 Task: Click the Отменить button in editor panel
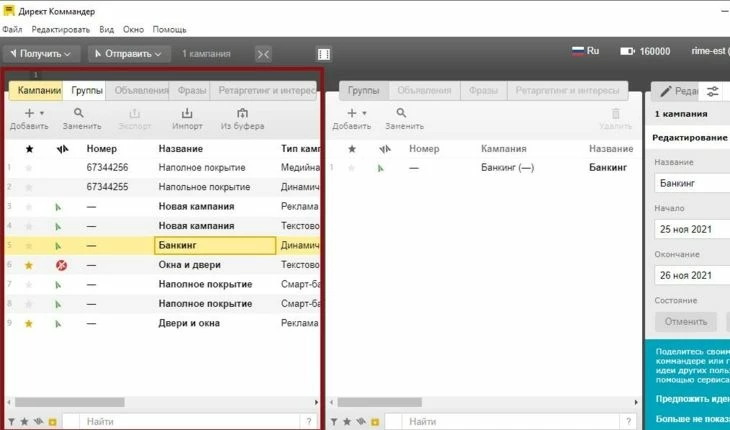pyautogui.click(x=686, y=322)
